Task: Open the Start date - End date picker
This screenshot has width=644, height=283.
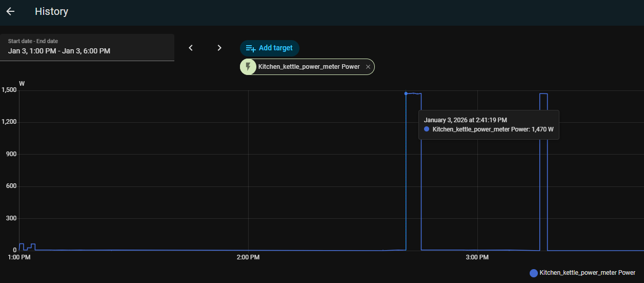Action: (x=87, y=47)
